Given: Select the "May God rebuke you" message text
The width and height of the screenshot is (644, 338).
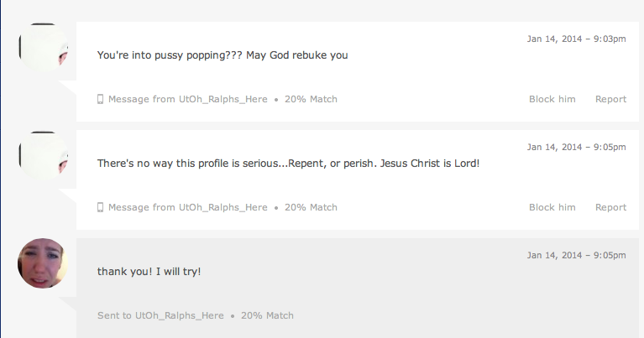Looking at the screenshot, I should [223, 55].
